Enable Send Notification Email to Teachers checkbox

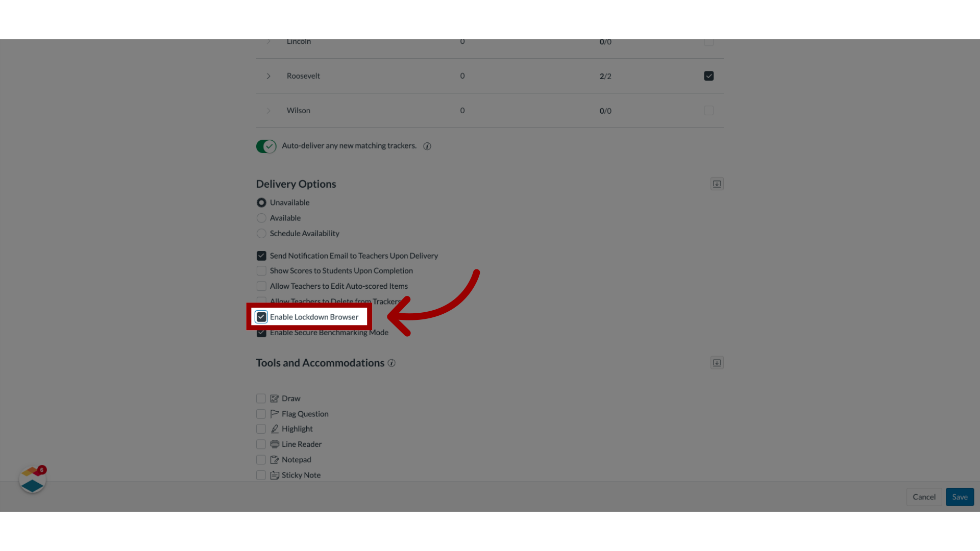point(260,256)
